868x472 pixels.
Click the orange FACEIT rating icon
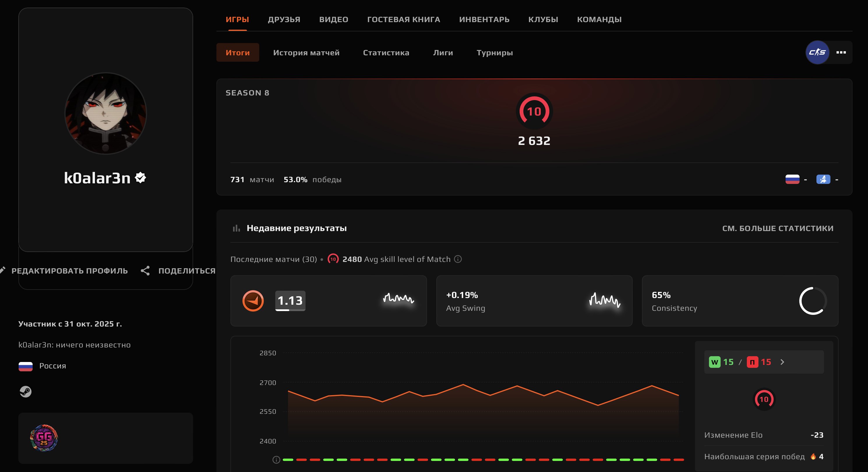tap(253, 301)
